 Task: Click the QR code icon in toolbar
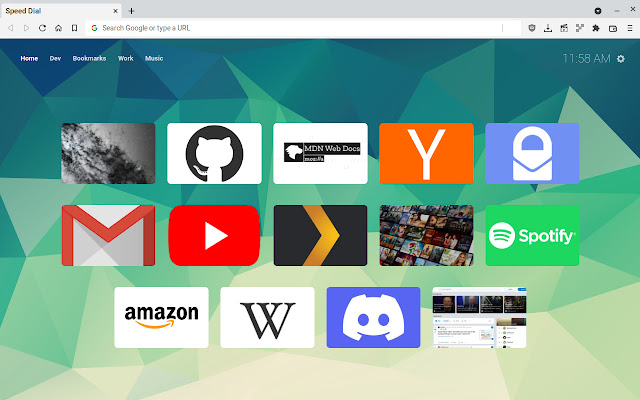pyautogui.click(x=580, y=28)
